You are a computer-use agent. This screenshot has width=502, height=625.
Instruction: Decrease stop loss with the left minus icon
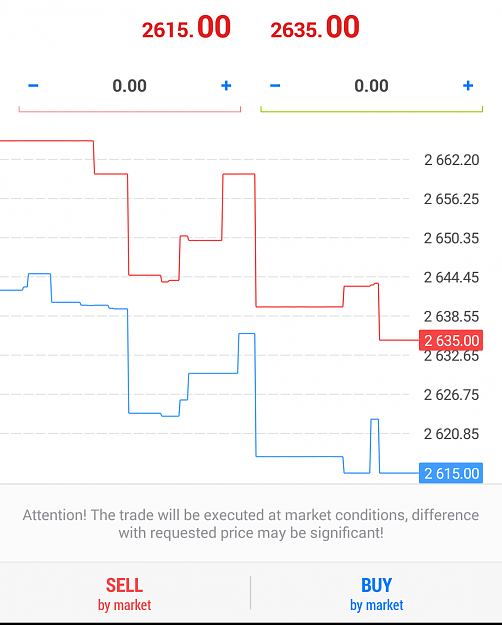[33, 85]
